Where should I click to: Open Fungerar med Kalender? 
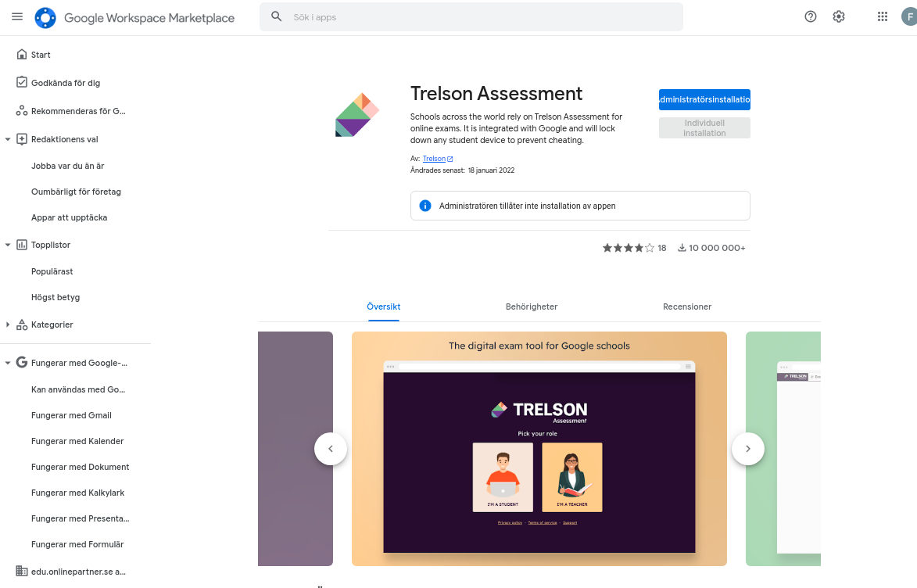coord(76,440)
